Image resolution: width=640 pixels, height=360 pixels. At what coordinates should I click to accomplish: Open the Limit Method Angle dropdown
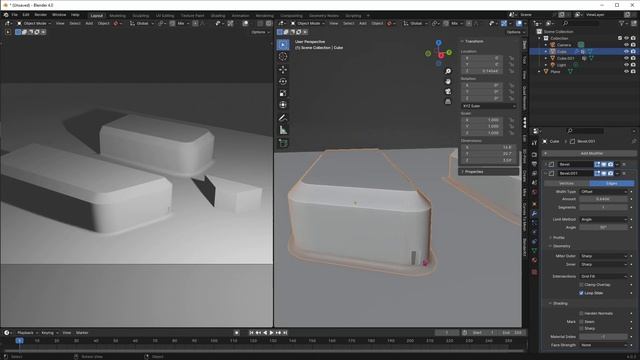(x=603, y=219)
